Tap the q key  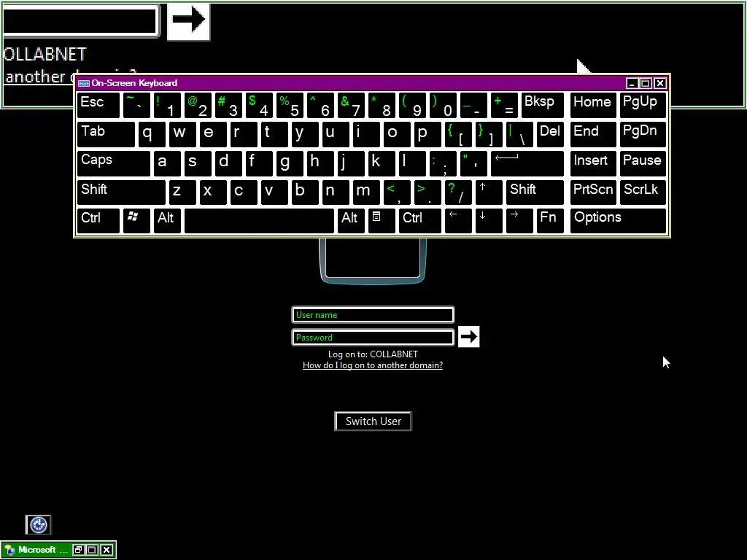click(152, 134)
